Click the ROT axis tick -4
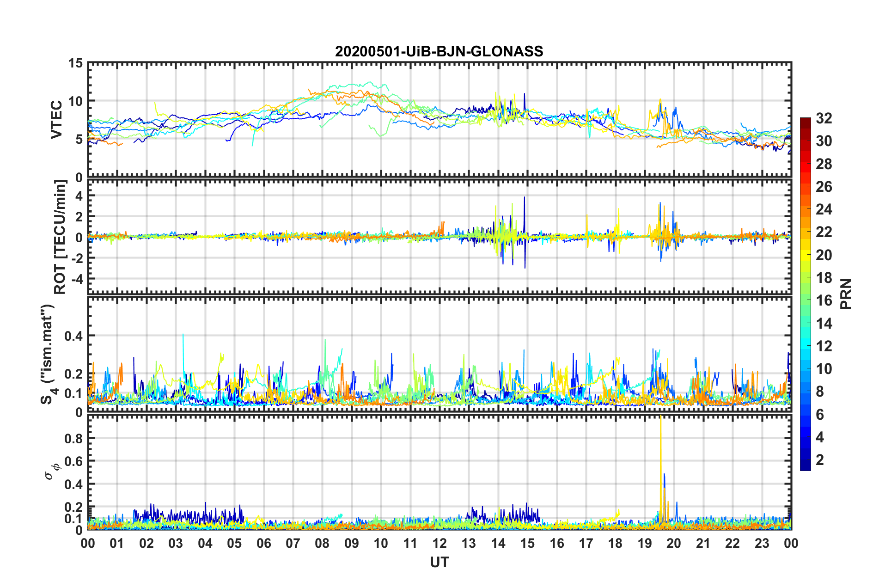 [77, 279]
